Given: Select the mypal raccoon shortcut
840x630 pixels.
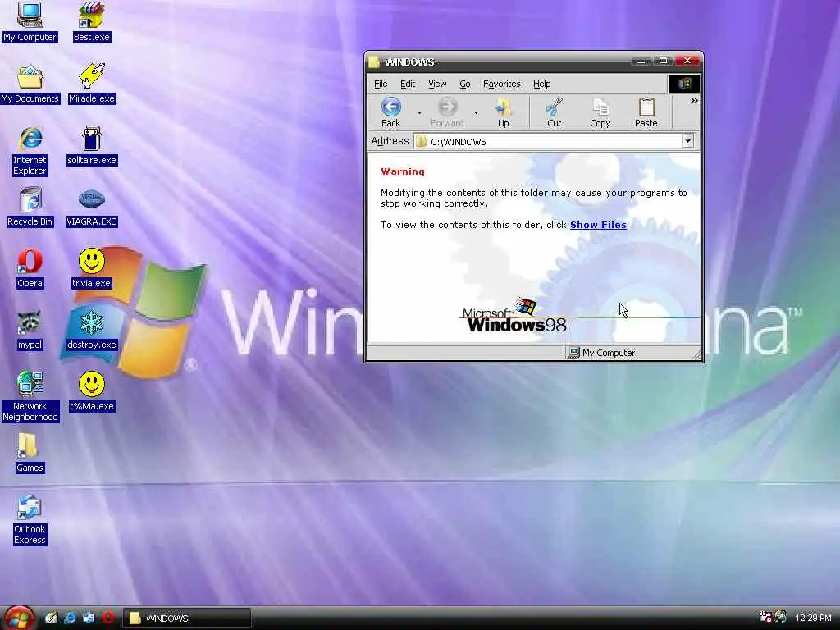Looking at the screenshot, I should 30,330.
